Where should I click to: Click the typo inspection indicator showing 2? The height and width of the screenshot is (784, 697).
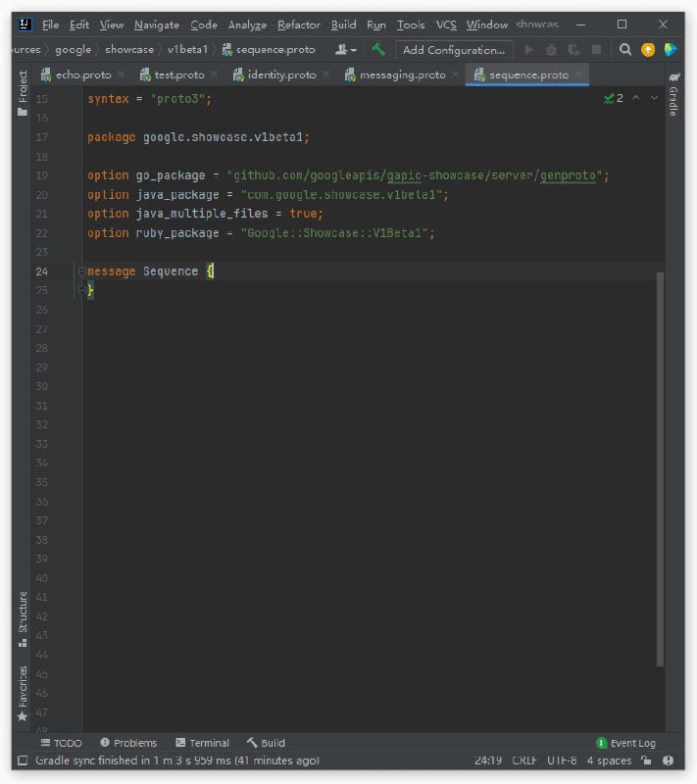click(614, 99)
